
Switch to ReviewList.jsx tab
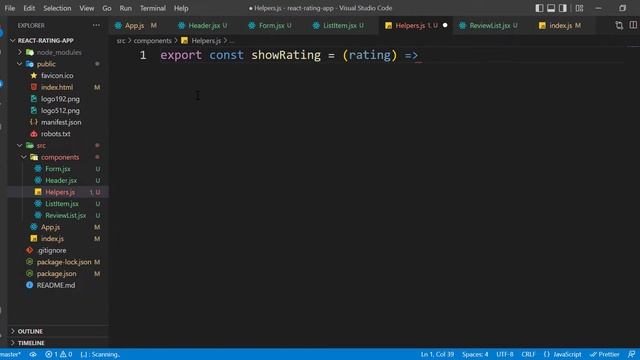[490, 25]
